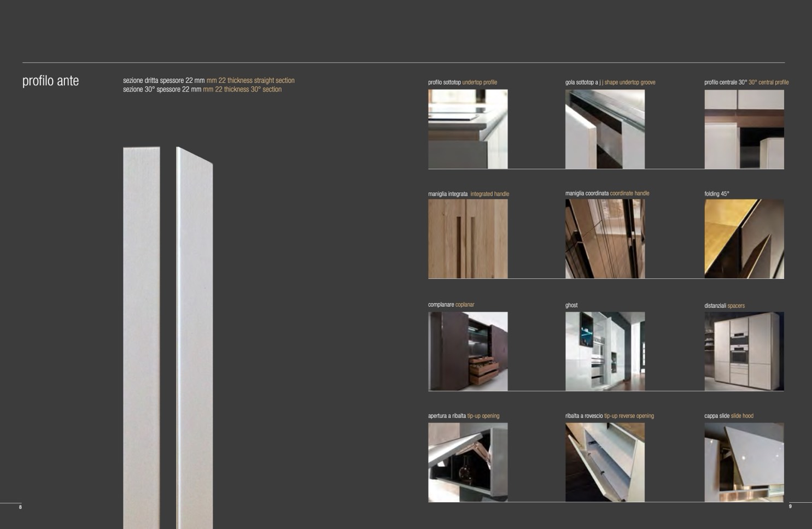Select the 'mm 22 thickness straight section' text
The width and height of the screenshot is (812, 529).
click(250, 80)
